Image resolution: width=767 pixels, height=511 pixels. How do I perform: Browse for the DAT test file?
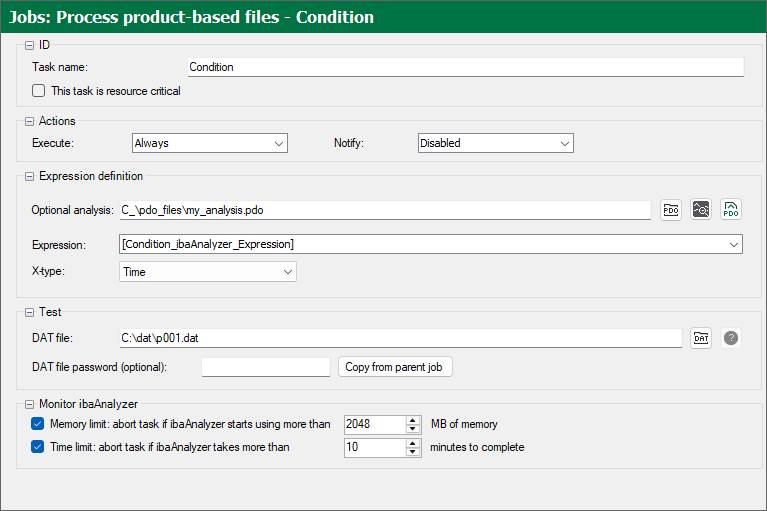coord(701,338)
